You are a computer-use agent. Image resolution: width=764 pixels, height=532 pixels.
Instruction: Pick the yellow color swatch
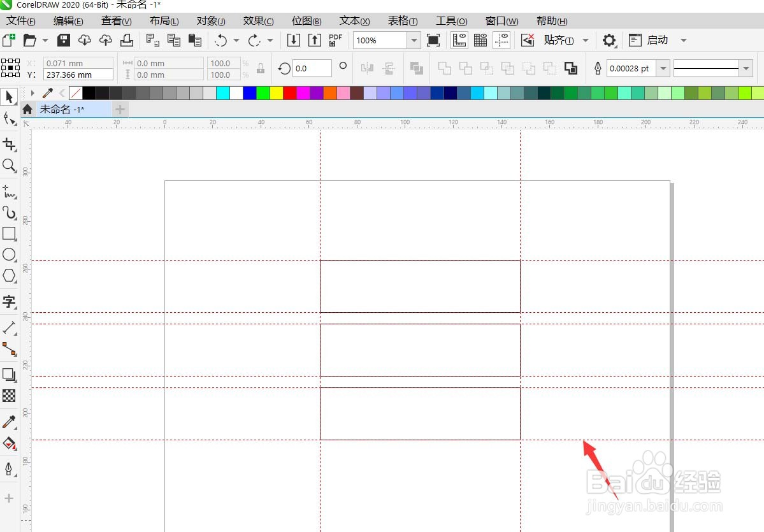[x=277, y=92]
